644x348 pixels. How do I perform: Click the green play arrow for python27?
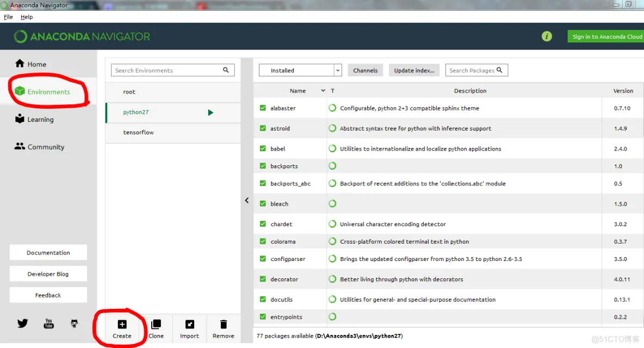pyautogui.click(x=210, y=113)
